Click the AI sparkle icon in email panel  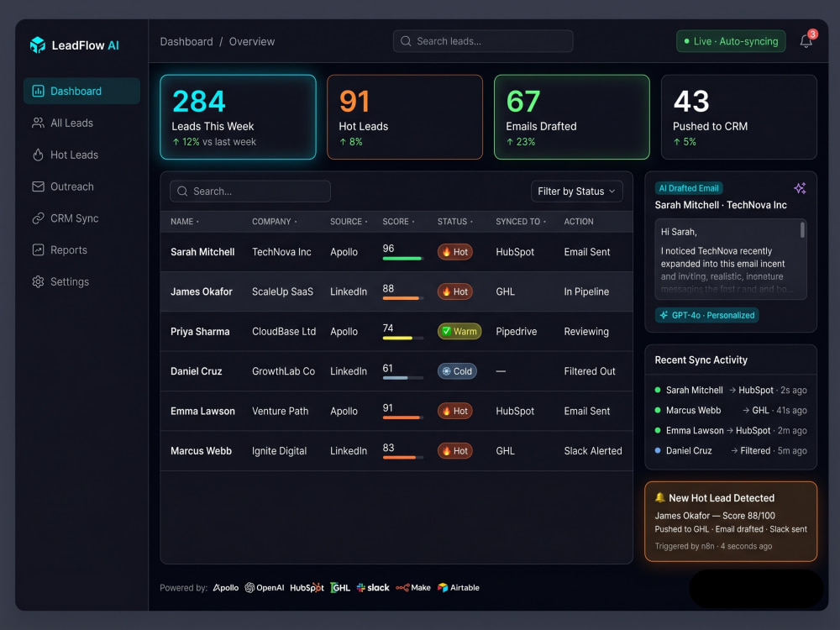coord(800,188)
